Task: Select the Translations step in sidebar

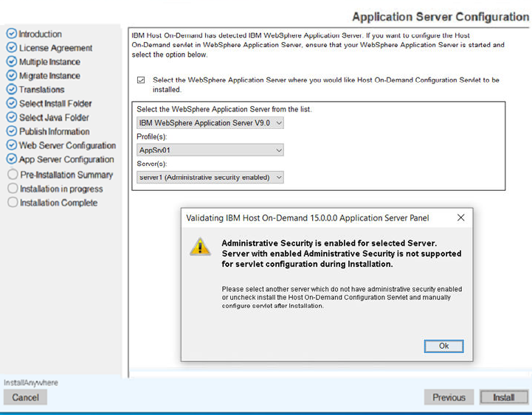Action: tap(41, 90)
